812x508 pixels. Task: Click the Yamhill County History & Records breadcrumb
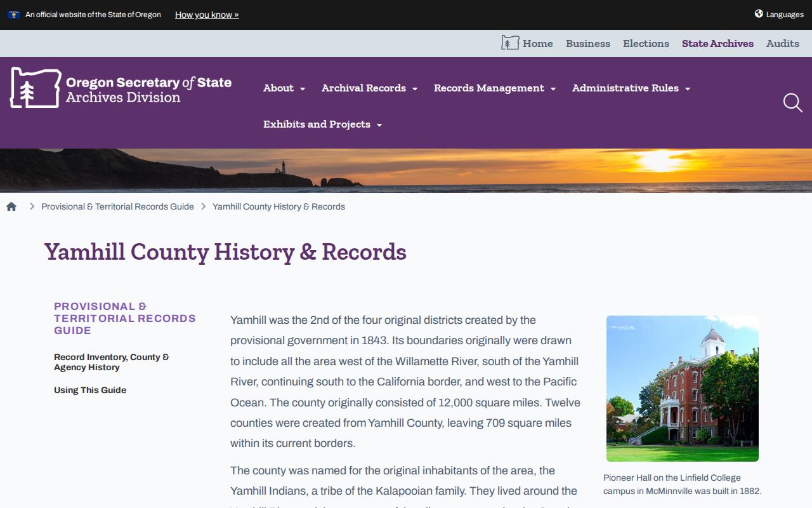(278, 206)
